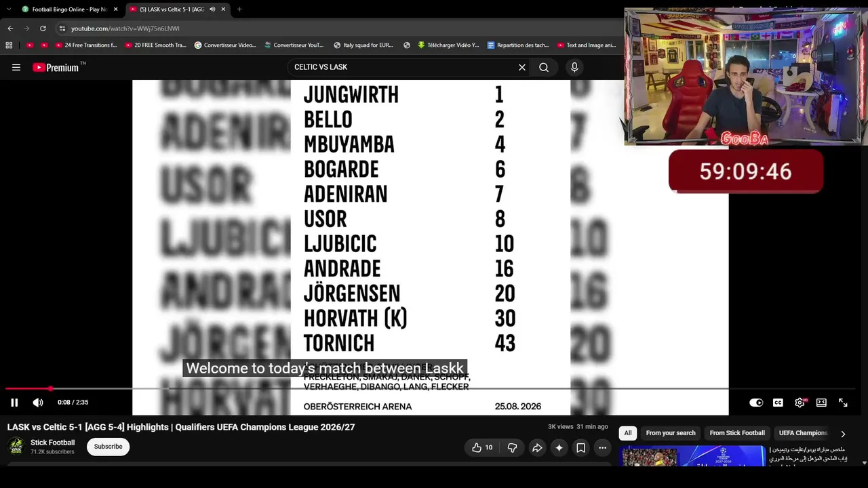Open more actions three-dot menu
Screen dimensions: 868x488
pyautogui.click(x=602, y=447)
